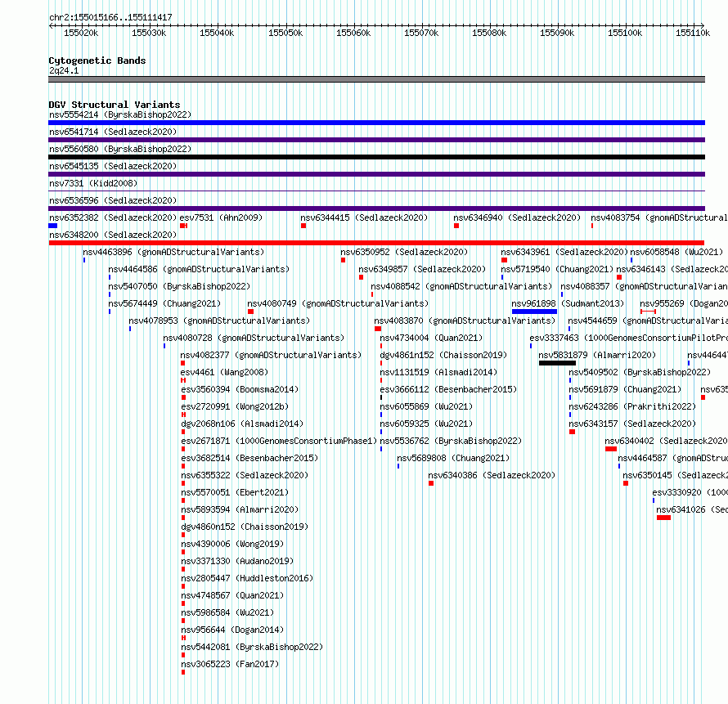Image resolution: width=728 pixels, height=704 pixels.
Task: Click nsv4080749 gnomAD variant label
Action: click(x=338, y=303)
